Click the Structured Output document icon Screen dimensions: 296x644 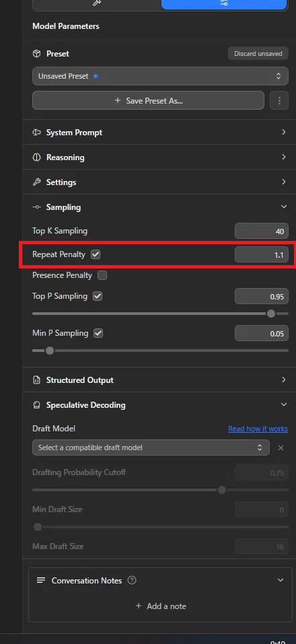coord(36,380)
